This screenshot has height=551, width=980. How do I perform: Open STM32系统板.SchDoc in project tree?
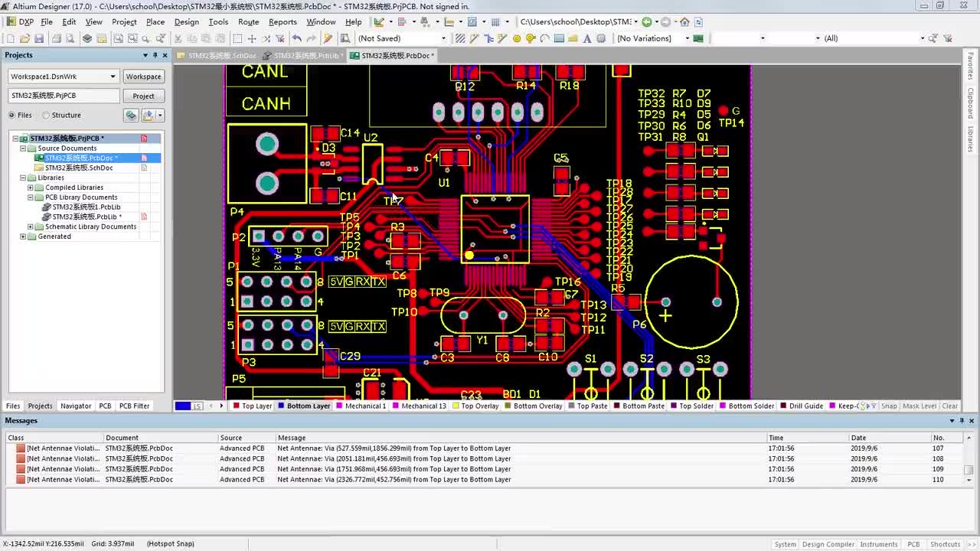79,168
